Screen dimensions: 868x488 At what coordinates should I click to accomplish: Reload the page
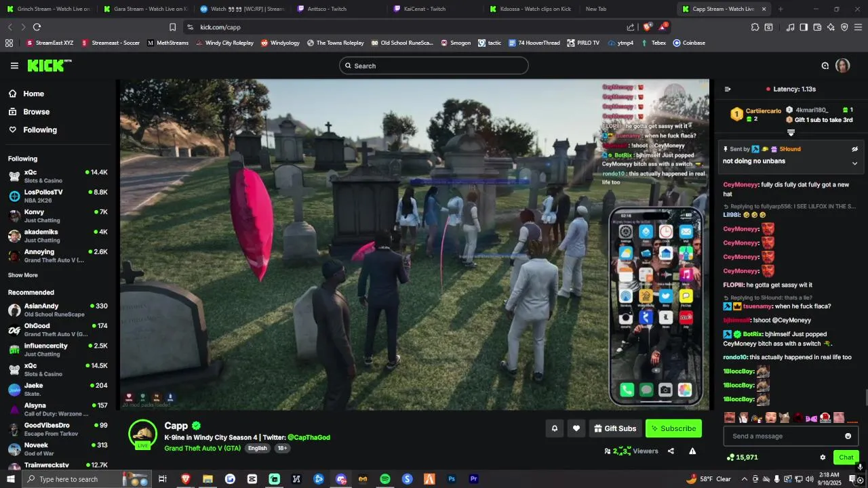click(x=37, y=27)
